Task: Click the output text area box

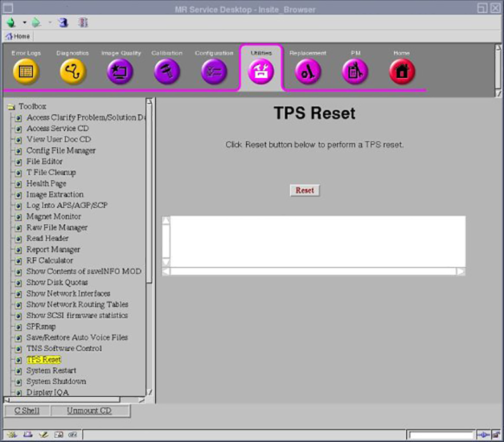Action: click(x=317, y=241)
